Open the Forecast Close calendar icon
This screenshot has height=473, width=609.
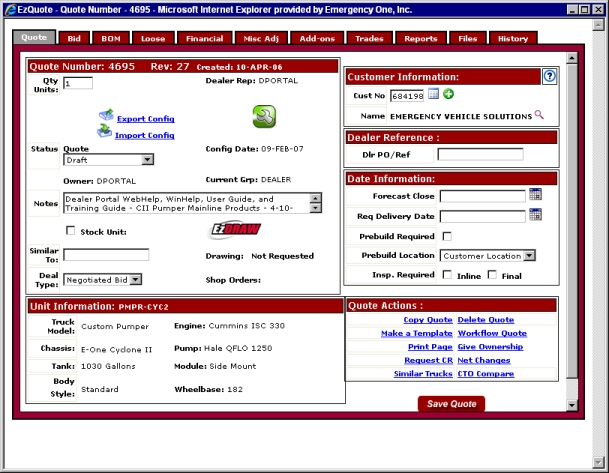(535, 195)
